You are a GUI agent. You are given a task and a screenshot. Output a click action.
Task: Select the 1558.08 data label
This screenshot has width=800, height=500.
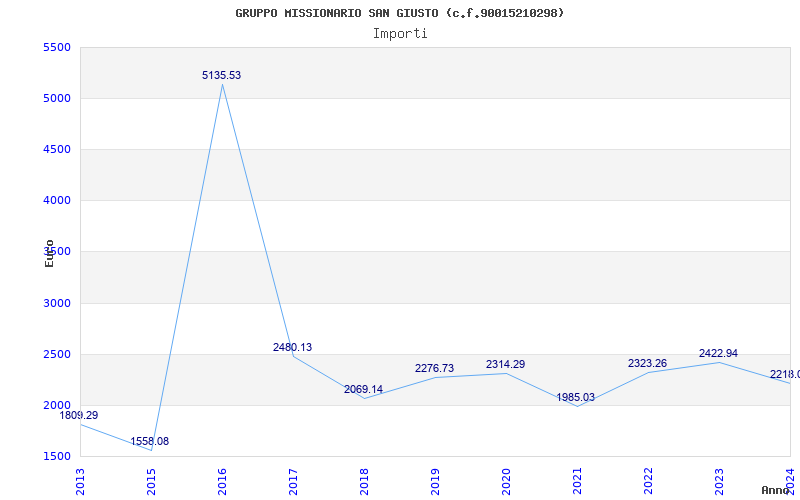click(149, 441)
